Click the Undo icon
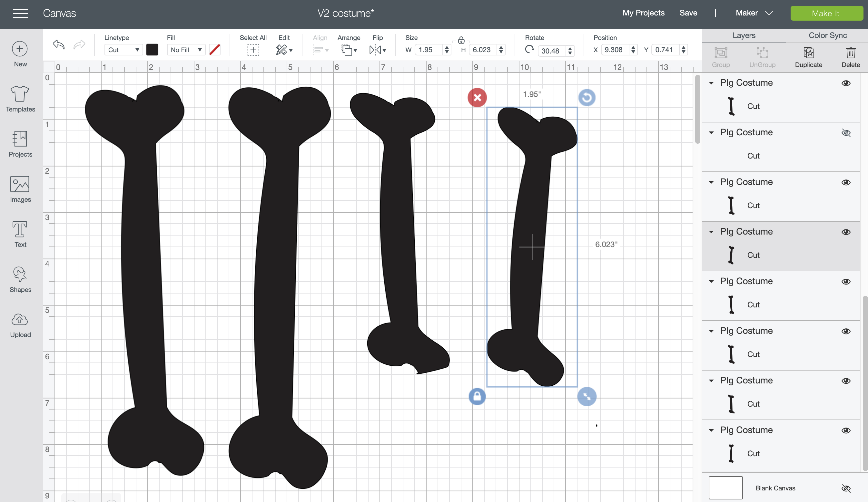 pyautogui.click(x=59, y=45)
